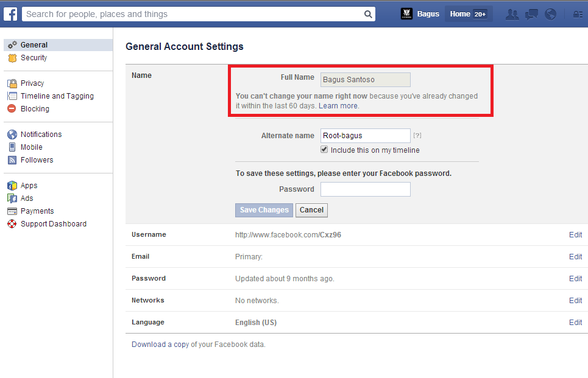588x378 pixels.
Task: Click the Facebook logo icon
Action: coord(10,14)
